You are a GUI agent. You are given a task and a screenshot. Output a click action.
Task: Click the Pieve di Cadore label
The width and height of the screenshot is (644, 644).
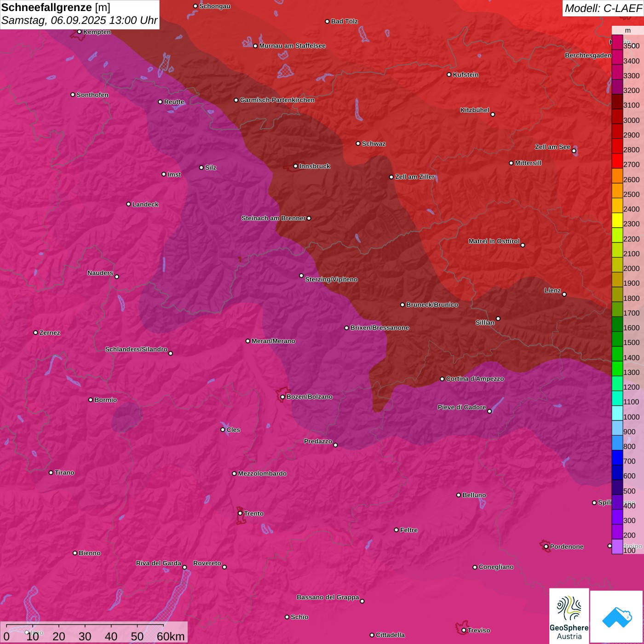(x=462, y=407)
